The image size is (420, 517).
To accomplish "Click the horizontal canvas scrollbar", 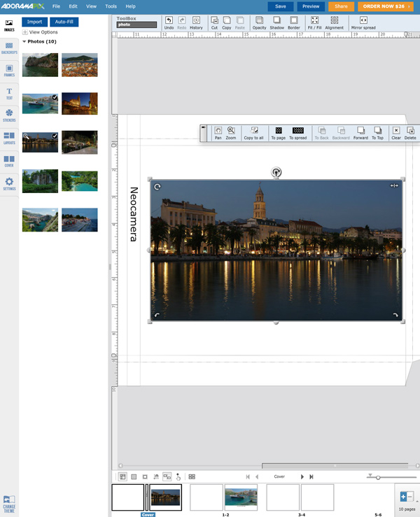I will 335,465.
